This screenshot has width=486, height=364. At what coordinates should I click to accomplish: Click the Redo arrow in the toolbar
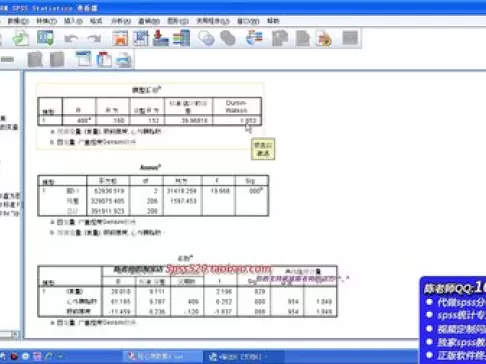94,39
